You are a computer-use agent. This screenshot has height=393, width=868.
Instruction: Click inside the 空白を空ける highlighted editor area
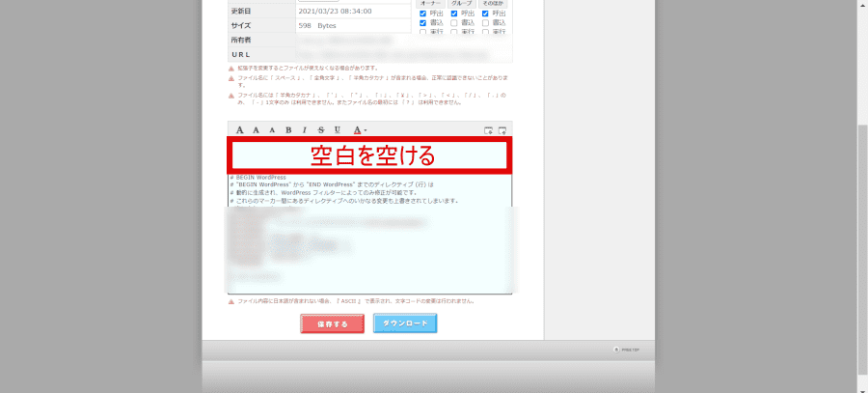click(x=369, y=154)
